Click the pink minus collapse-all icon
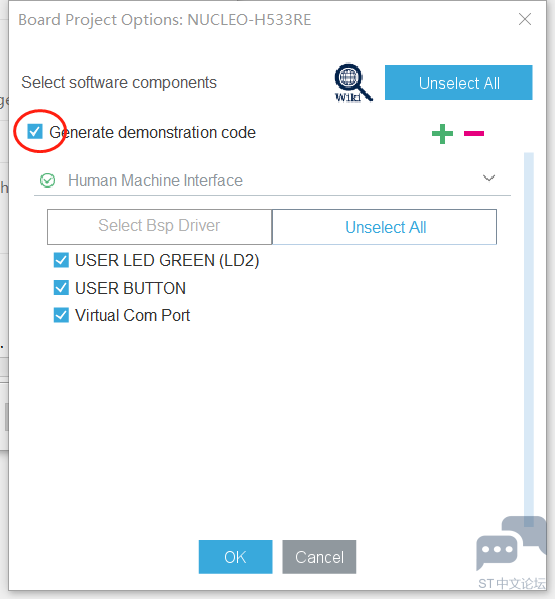This screenshot has height=599, width=555. point(474,133)
